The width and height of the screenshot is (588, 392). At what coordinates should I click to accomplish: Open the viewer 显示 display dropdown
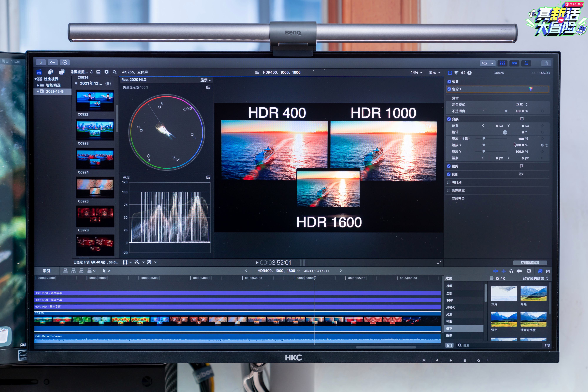(435, 72)
